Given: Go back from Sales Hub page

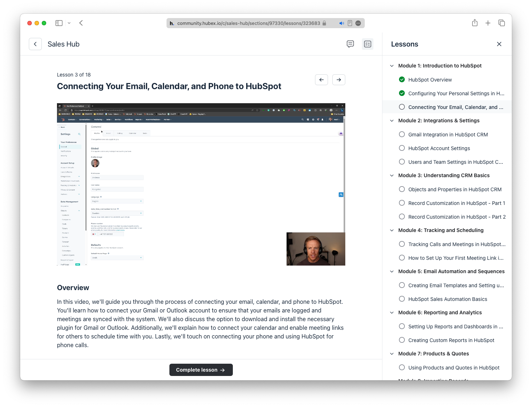Looking at the screenshot, I should click(x=35, y=44).
